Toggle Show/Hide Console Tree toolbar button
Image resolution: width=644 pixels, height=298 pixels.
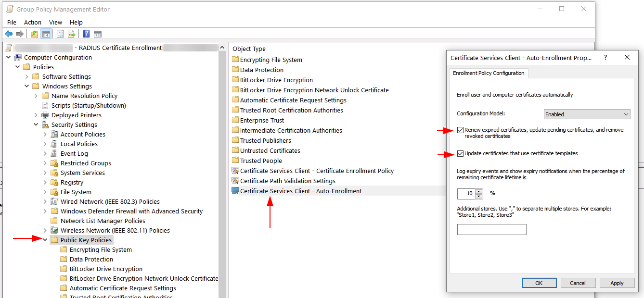tap(46, 34)
